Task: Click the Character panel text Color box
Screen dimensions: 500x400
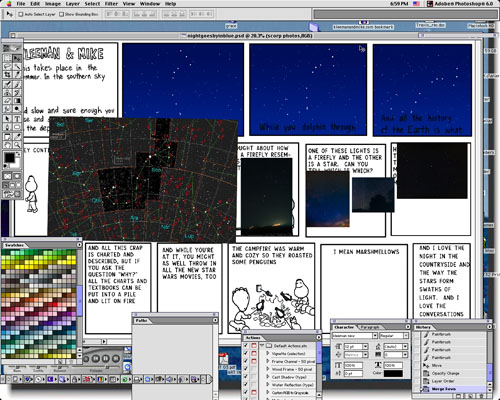Action: click(393, 373)
